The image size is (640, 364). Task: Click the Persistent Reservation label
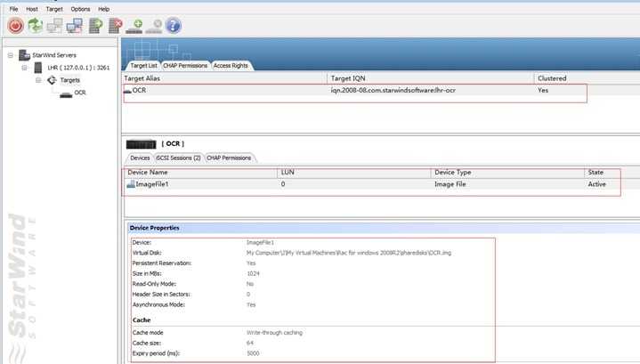162,263
